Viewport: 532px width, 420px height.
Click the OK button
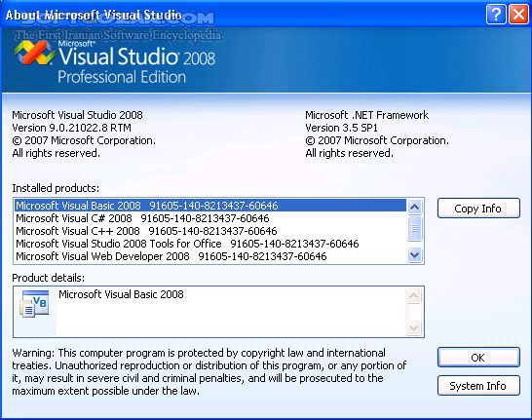(x=478, y=358)
